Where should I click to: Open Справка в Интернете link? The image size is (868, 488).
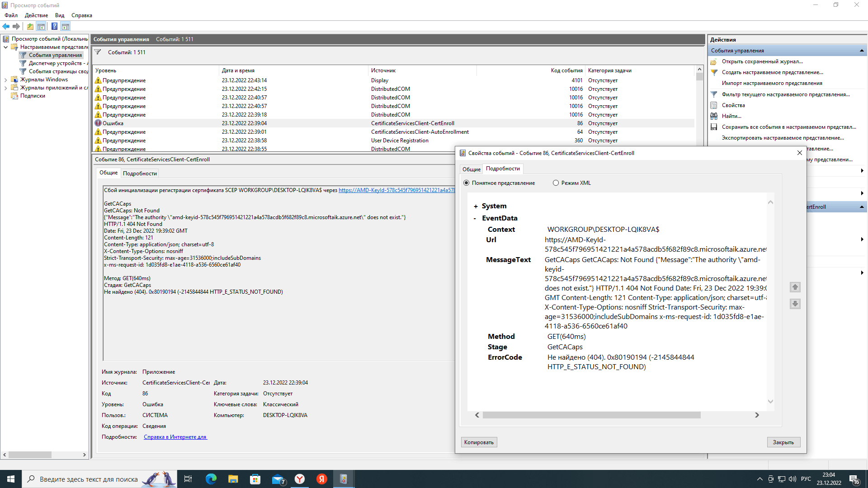click(175, 437)
